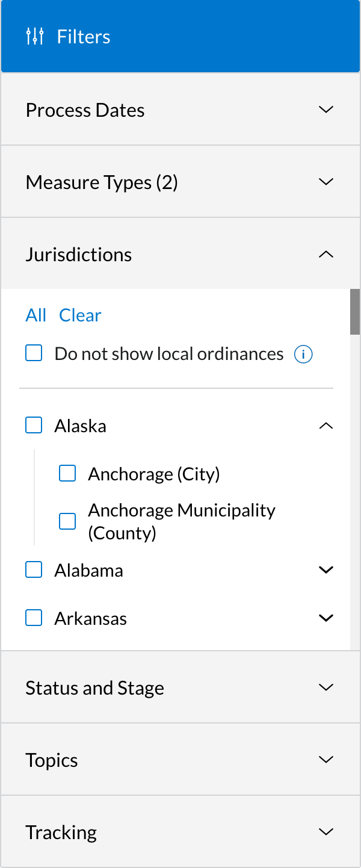Screen dimensions: 361x868
Task: Collapse the Jurisdictions section
Action: click(x=326, y=253)
